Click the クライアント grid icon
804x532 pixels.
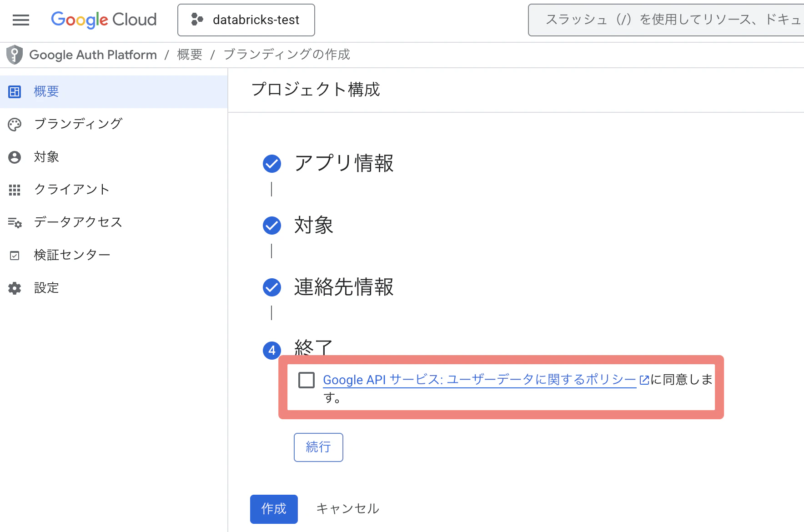15,190
